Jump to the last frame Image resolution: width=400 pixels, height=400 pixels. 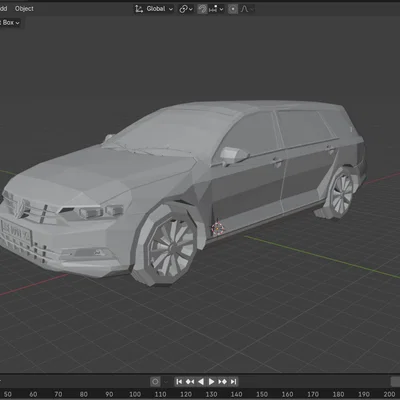(x=233, y=381)
